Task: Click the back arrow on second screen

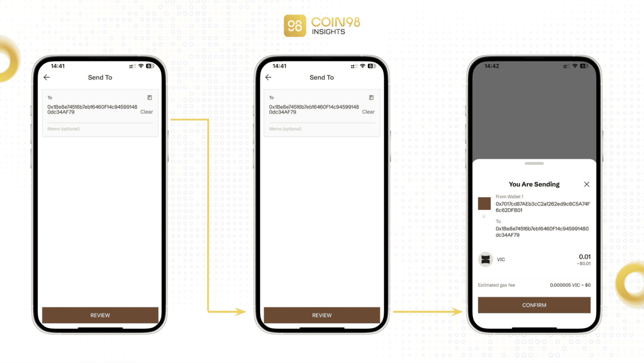Action: coord(268,78)
